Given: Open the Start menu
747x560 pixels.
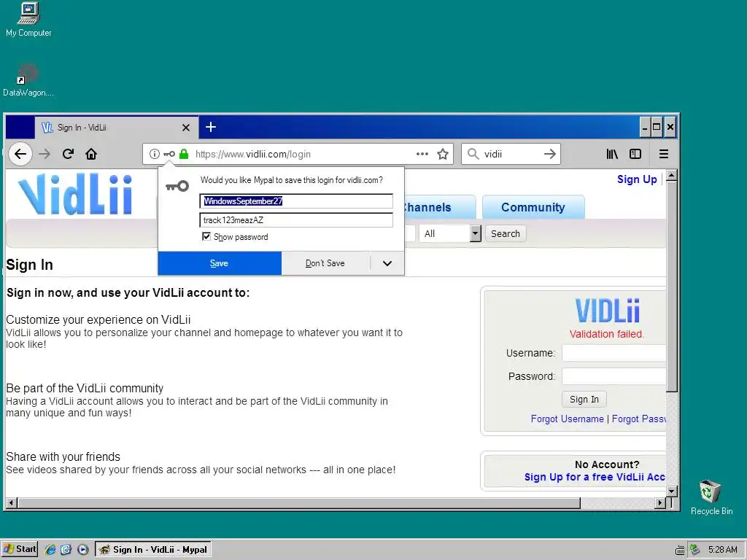Looking at the screenshot, I should click(20, 549).
